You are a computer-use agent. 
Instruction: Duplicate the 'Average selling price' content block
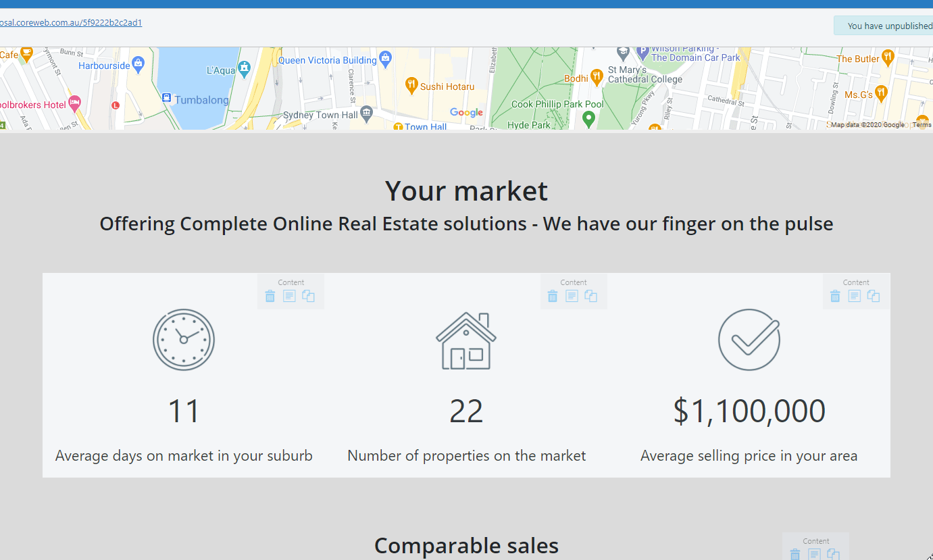tap(874, 296)
